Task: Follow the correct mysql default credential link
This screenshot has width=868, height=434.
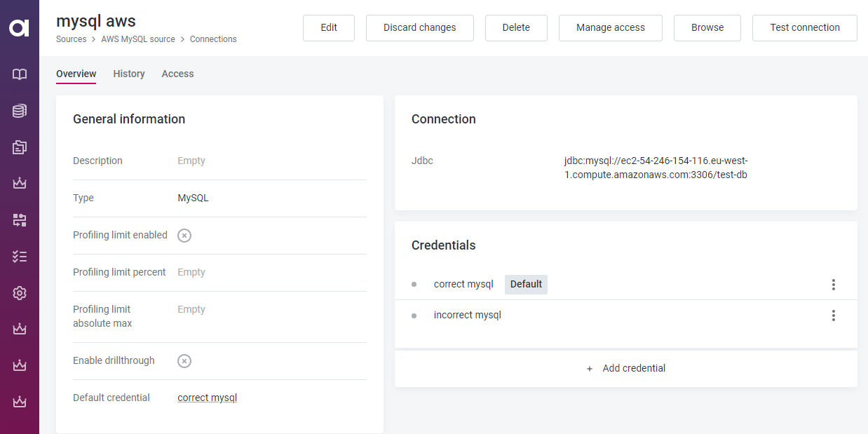Action: tap(207, 398)
